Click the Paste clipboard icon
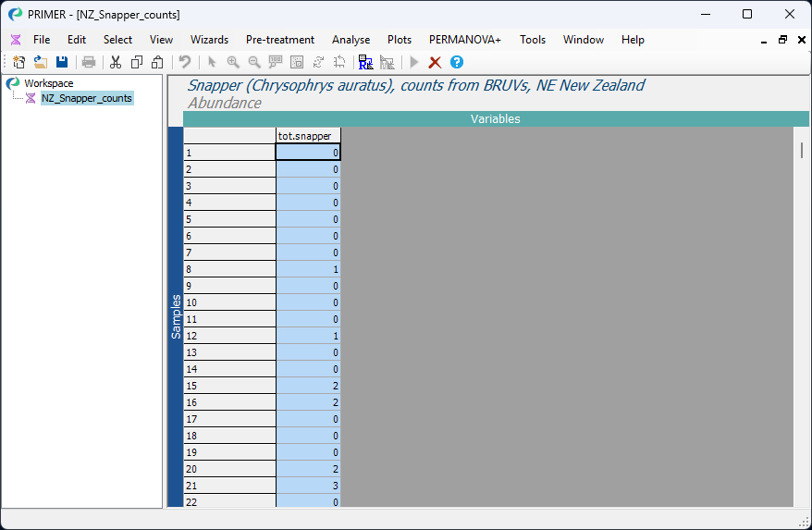This screenshot has height=530, width=812. [x=157, y=62]
